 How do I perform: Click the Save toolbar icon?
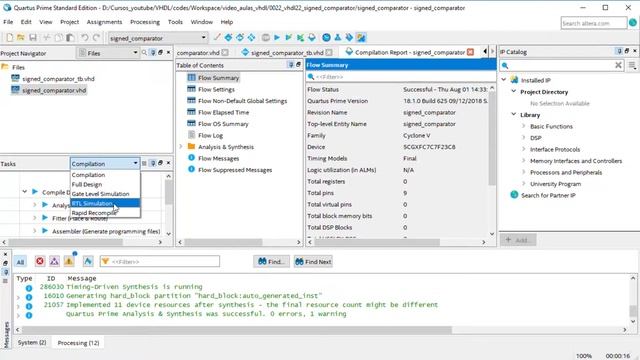pos(33,38)
